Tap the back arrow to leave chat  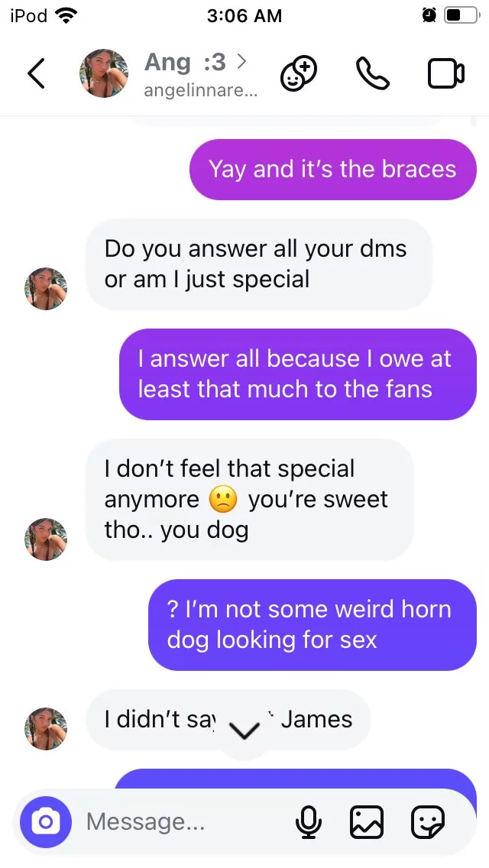[36, 73]
